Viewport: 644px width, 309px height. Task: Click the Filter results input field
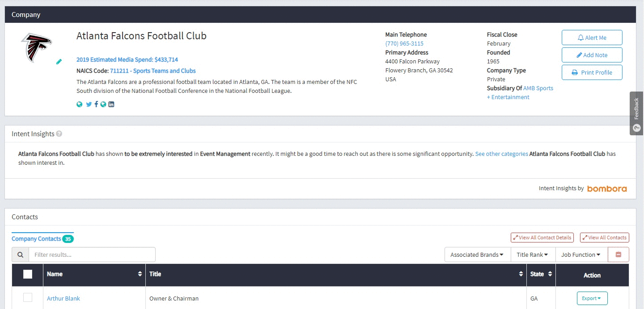point(92,255)
